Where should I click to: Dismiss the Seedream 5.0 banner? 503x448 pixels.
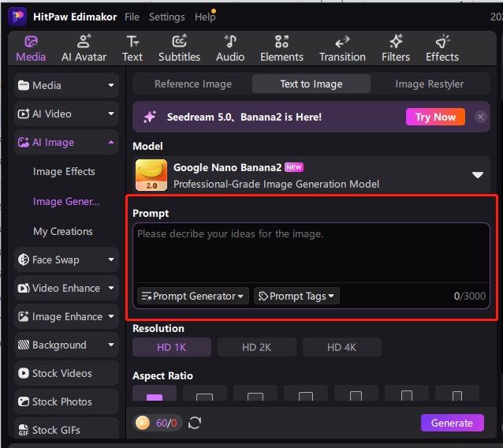pos(480,117)
